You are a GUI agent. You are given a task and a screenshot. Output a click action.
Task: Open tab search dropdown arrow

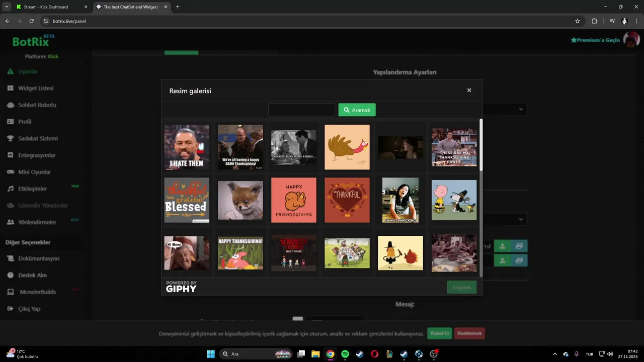point(7,7)
